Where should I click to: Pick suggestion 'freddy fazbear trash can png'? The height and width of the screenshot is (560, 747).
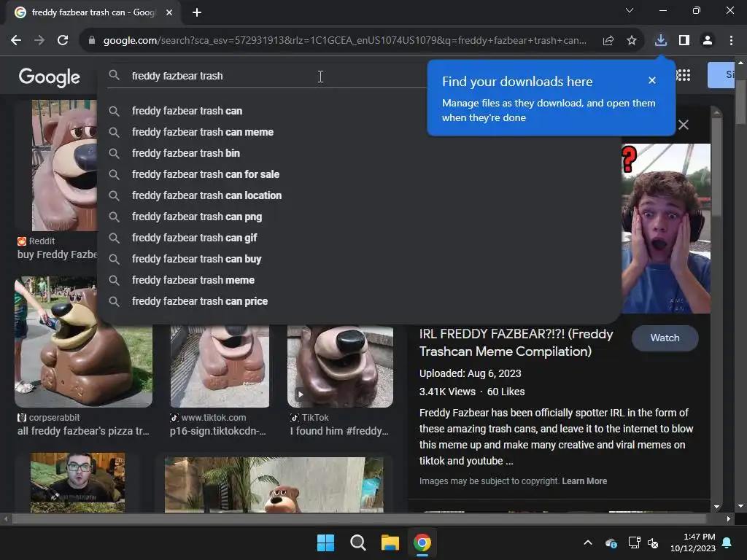tap(360, 217)
